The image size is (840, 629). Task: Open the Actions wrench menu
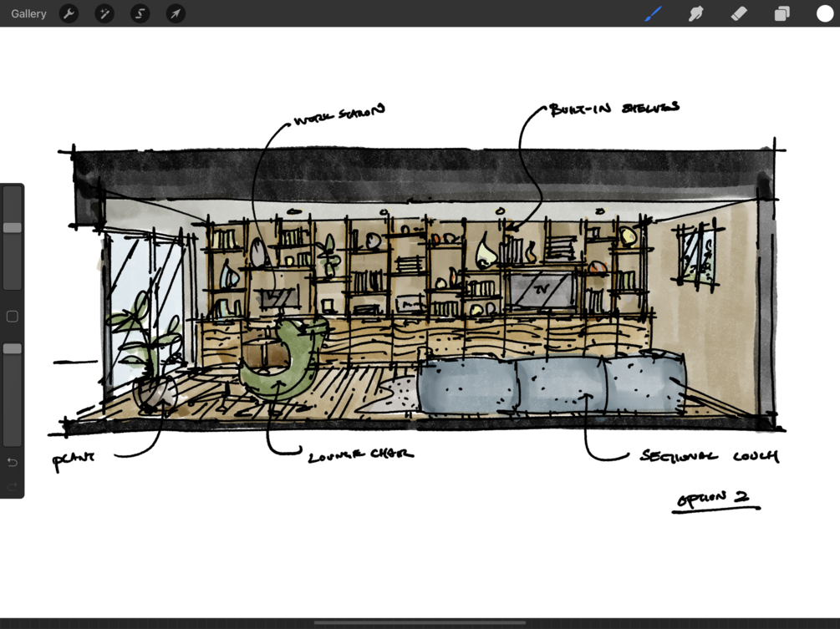[69, 14]
